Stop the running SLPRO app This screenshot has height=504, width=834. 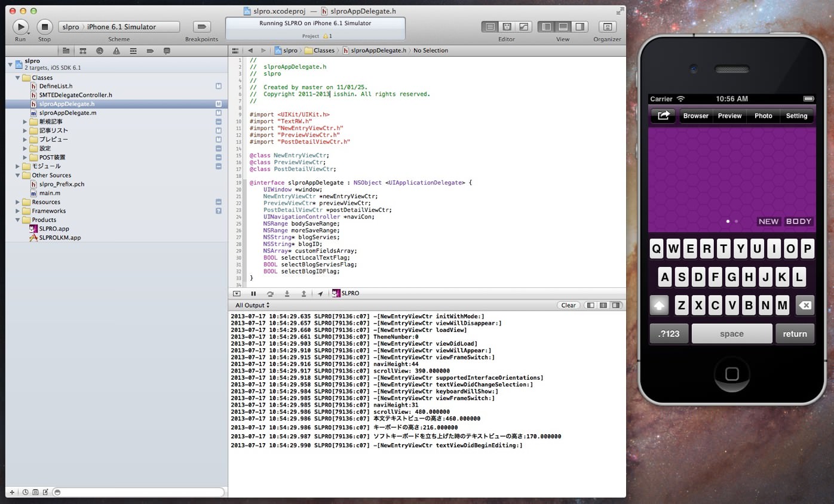click(45, 27)
